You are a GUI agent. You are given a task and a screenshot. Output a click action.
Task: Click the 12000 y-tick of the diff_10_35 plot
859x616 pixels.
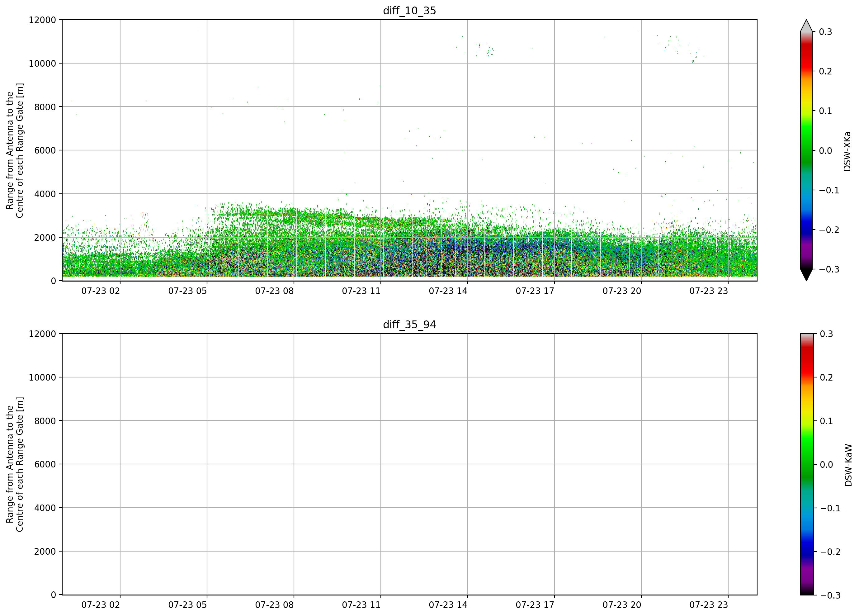tap(42, 20)
